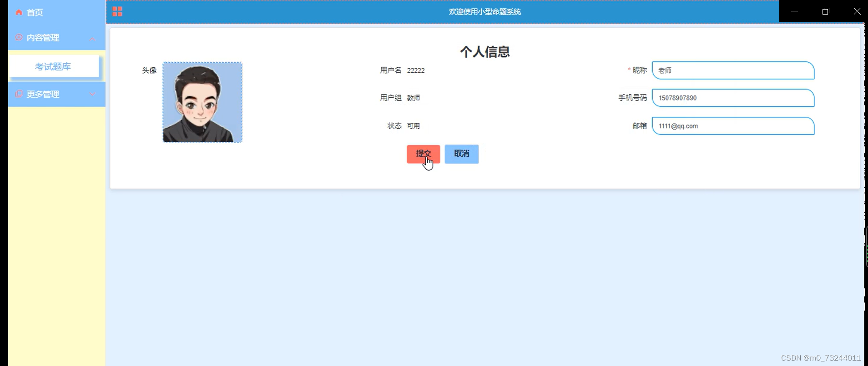This screenshot has width=868, height=366.
Task: Submit the form with 提交 button
Action: [x=424, y=154]
